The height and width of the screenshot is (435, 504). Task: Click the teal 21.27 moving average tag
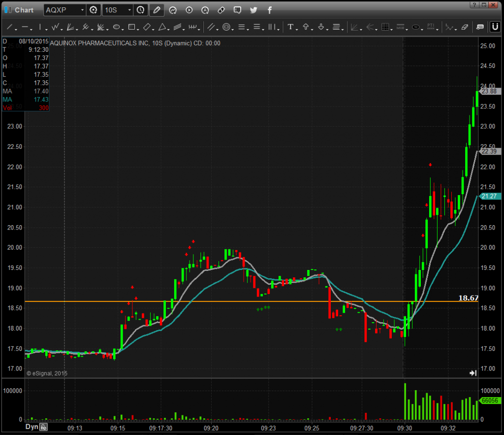(489, 196)
